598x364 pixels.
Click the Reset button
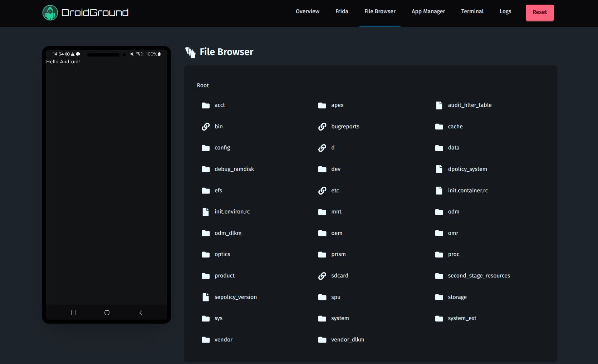(540, 12)
